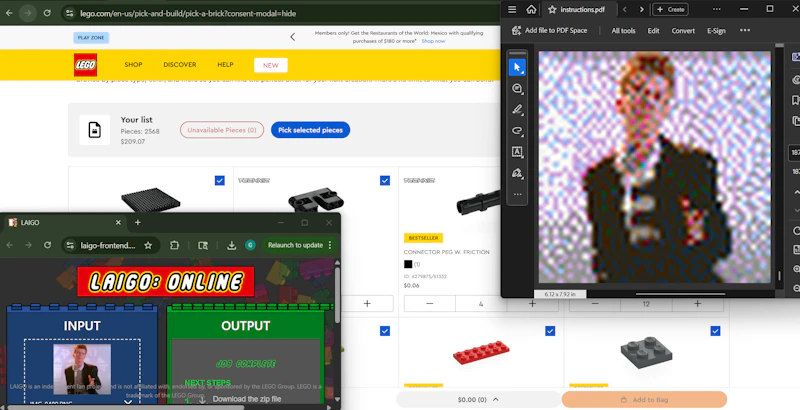Bookmark the LAIGO page with the star
Screen dimensions: 800x410
148,245
